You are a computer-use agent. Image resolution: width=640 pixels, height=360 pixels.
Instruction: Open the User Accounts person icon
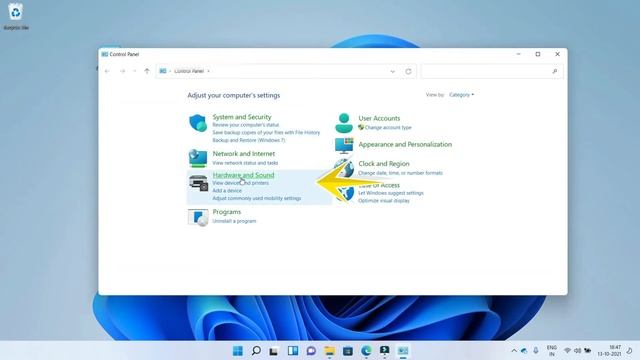[344, 123]
